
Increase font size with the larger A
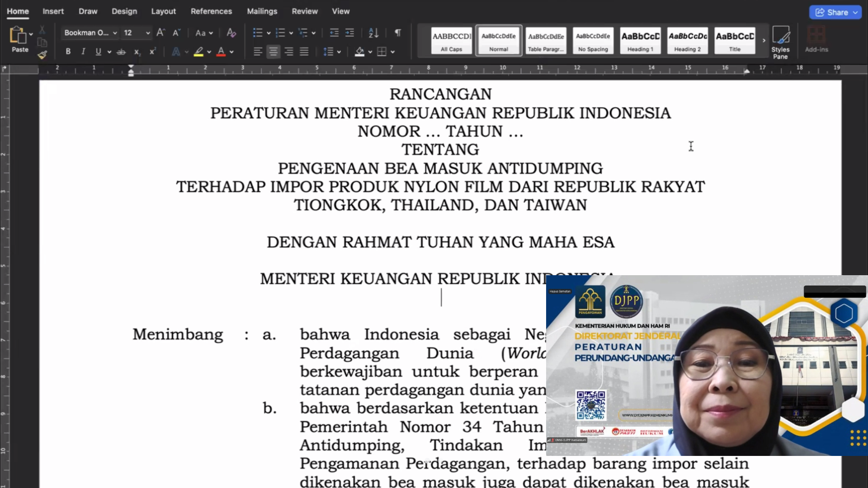point(160,33)
